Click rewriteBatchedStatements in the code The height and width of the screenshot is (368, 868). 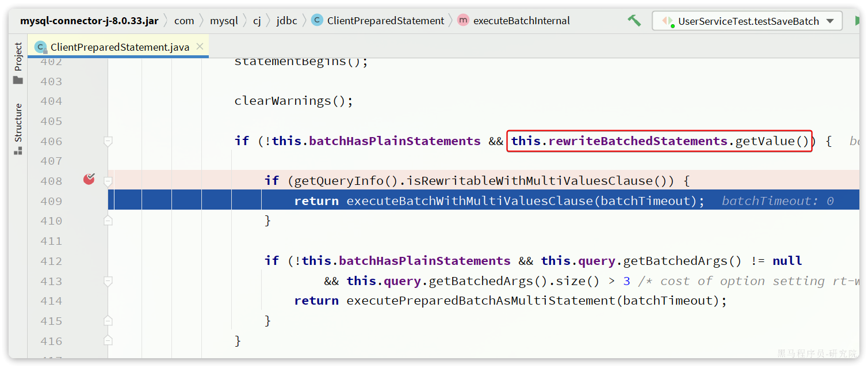[x=638, y=141]
